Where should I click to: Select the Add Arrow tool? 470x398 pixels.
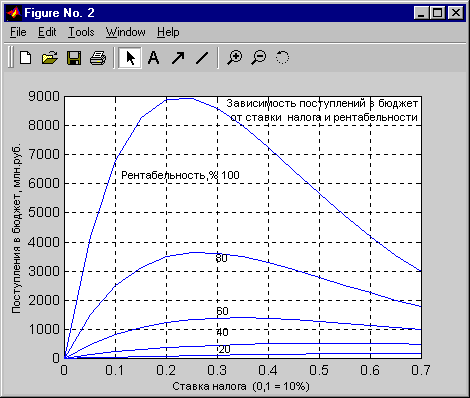(x=178, y=58)
